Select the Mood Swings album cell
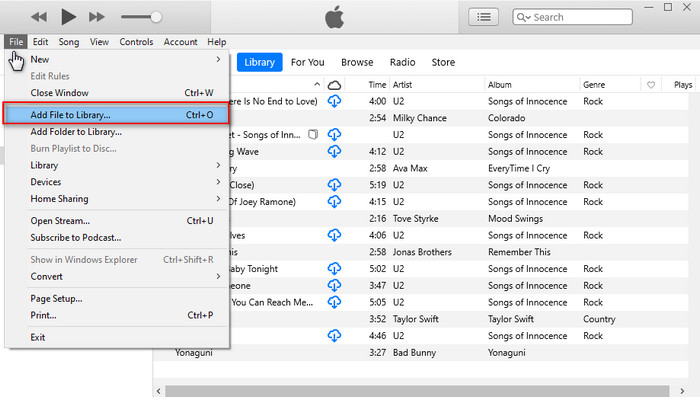This screenshot has height=397, width=700. point(516,218)
